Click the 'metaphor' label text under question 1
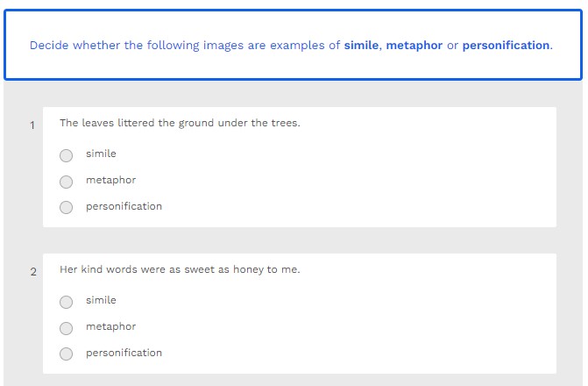The image size is (588, 386). (x=110, y=180)
